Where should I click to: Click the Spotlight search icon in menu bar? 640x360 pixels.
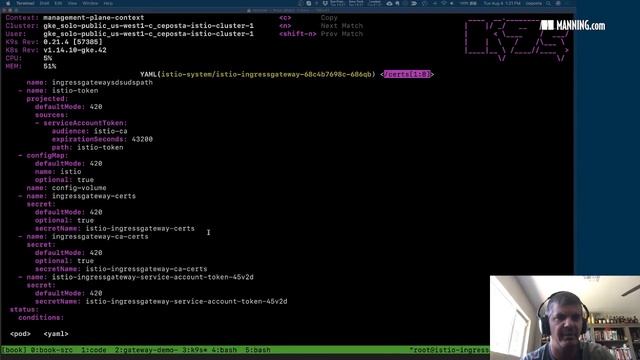click(548, 3)
